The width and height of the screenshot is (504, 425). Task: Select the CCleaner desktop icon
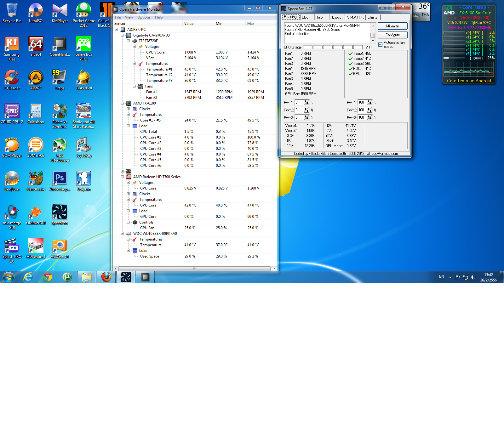[x=12, y=80]
